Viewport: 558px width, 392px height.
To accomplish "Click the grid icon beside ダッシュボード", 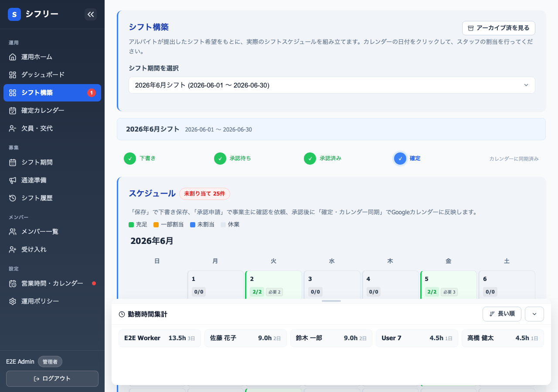I will click(x=13, y=75).
